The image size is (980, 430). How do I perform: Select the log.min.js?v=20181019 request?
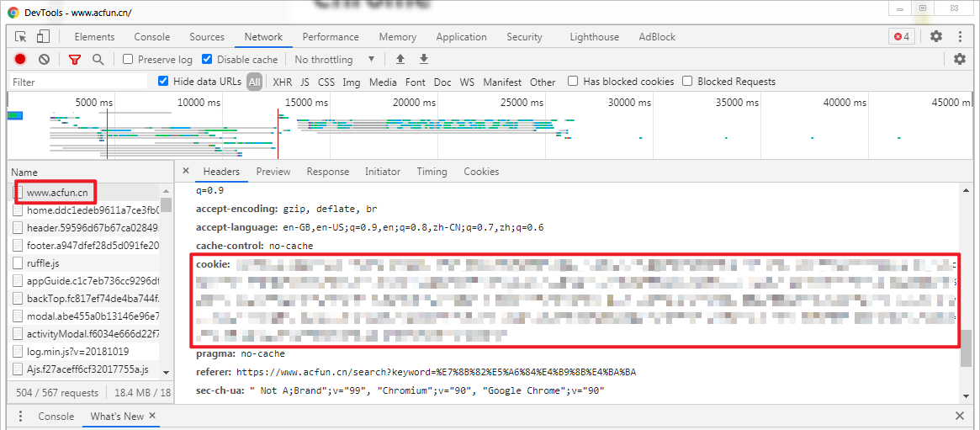coord(85,351)
